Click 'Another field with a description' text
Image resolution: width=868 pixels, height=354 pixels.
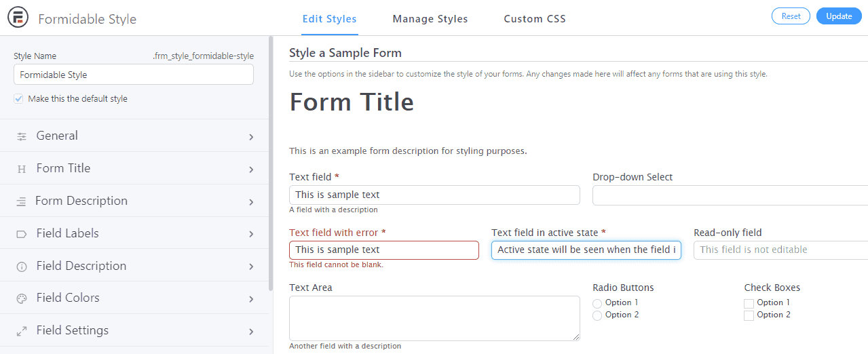(x=345, y=347)
